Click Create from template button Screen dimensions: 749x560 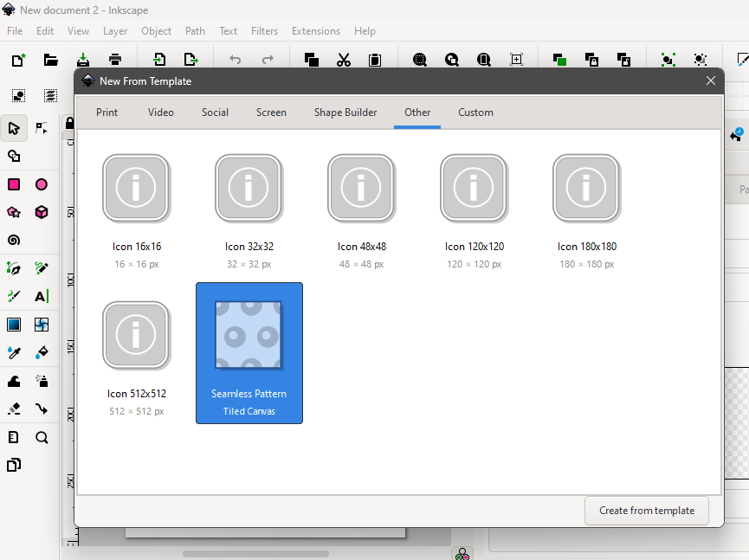(646, 511)
